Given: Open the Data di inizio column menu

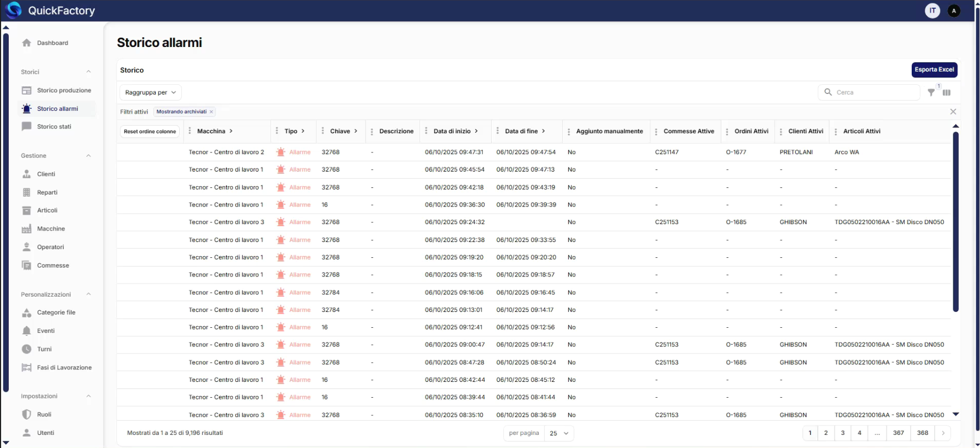Looking at the screenshot, I should click(426, 132).
